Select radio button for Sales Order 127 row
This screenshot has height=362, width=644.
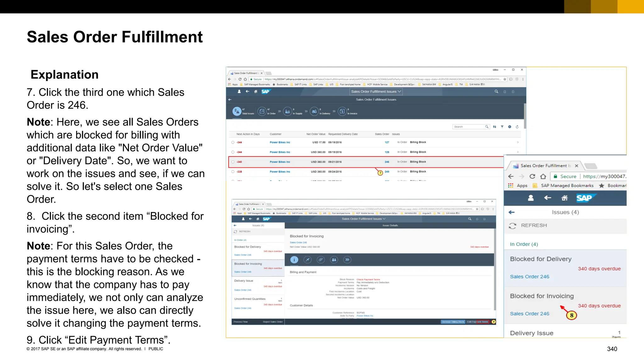[x=233, y=142]
